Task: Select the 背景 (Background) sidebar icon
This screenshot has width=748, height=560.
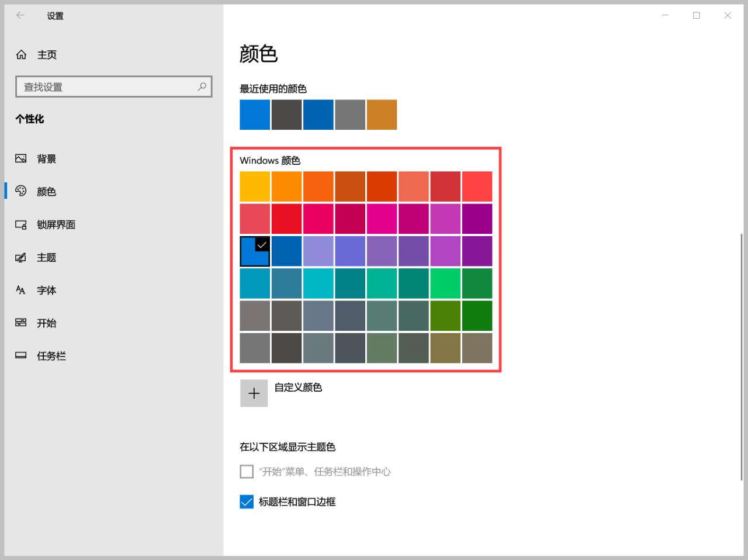Action: (21, 158)
